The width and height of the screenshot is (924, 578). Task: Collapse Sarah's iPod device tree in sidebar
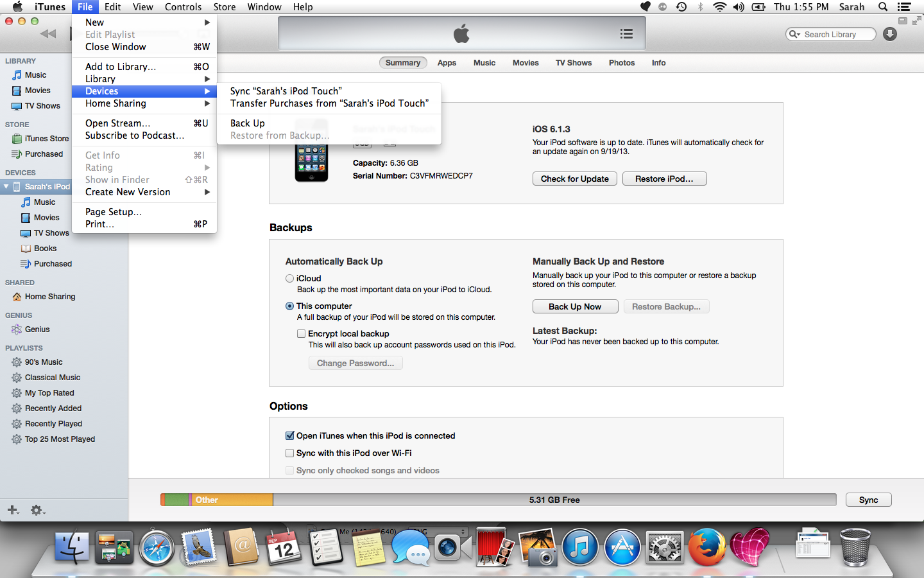[x=5, y=186]
